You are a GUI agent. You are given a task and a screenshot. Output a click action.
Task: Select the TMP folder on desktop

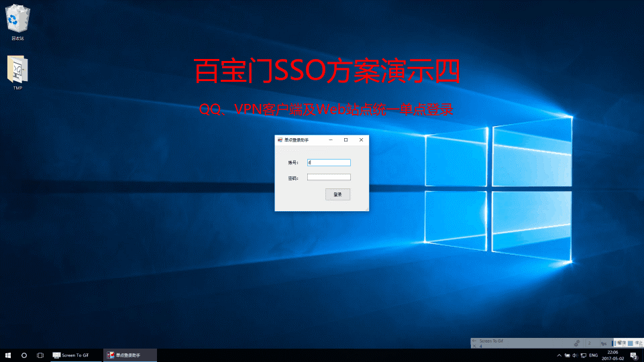[17, 72]
